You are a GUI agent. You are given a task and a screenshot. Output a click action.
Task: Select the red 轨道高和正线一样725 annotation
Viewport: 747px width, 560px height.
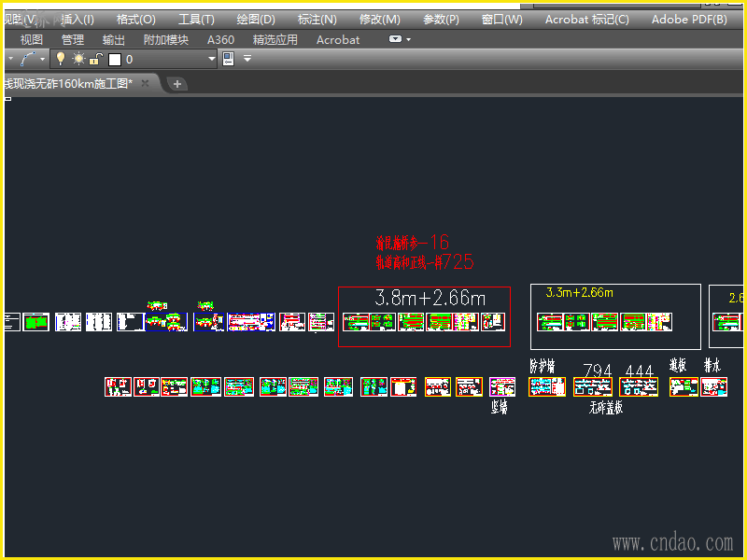point(425,262)
